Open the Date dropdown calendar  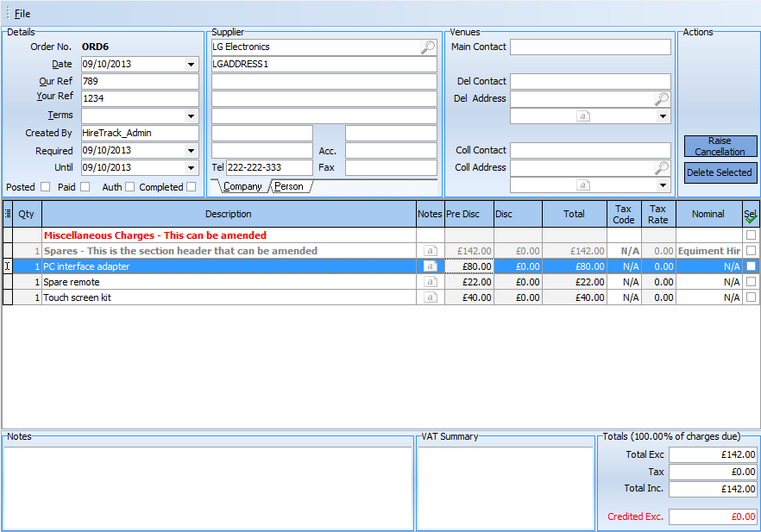(x=191, y=65)
